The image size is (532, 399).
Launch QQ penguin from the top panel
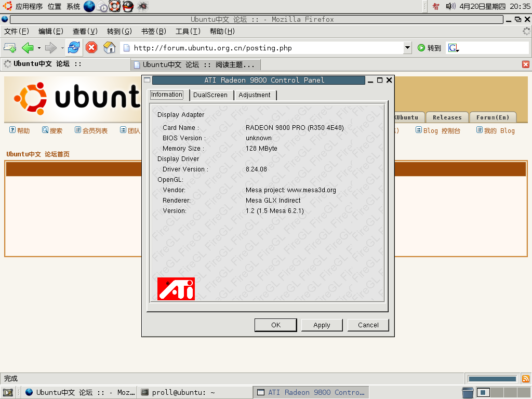tap(128, 6)
